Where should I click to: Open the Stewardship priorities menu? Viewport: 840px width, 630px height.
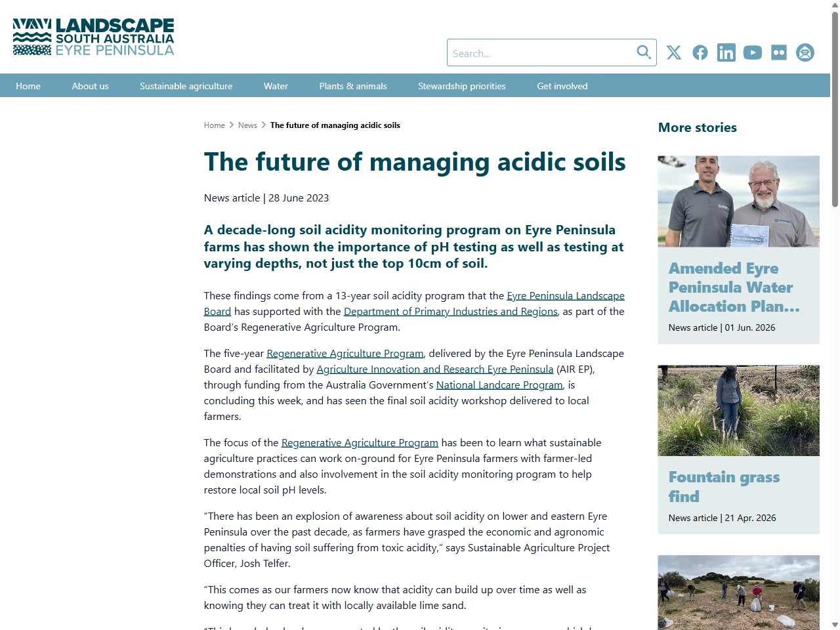pyautogui.click(x=462, y=86)
